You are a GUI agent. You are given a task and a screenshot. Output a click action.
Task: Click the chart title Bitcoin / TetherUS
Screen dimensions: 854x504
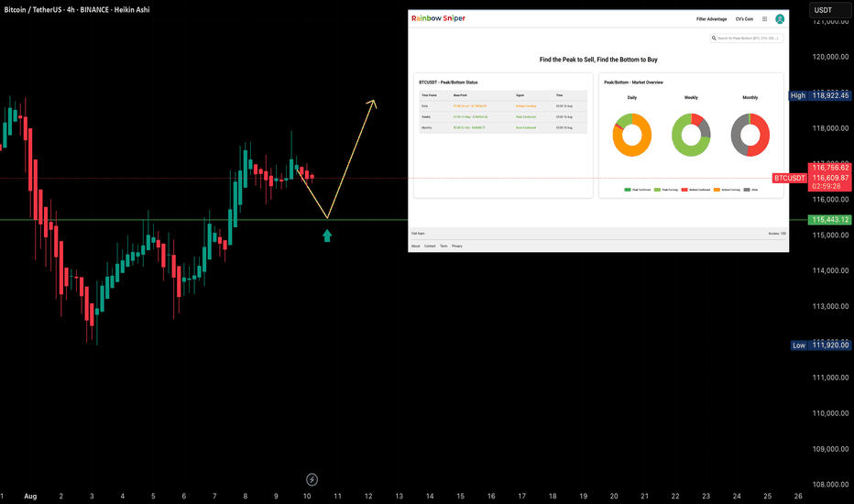coord(77,10)
